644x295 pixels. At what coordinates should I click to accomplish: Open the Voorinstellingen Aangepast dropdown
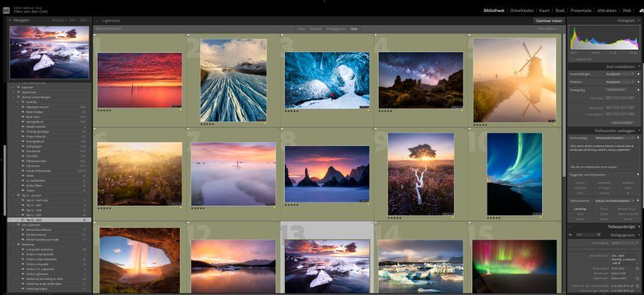coord(619,74)
